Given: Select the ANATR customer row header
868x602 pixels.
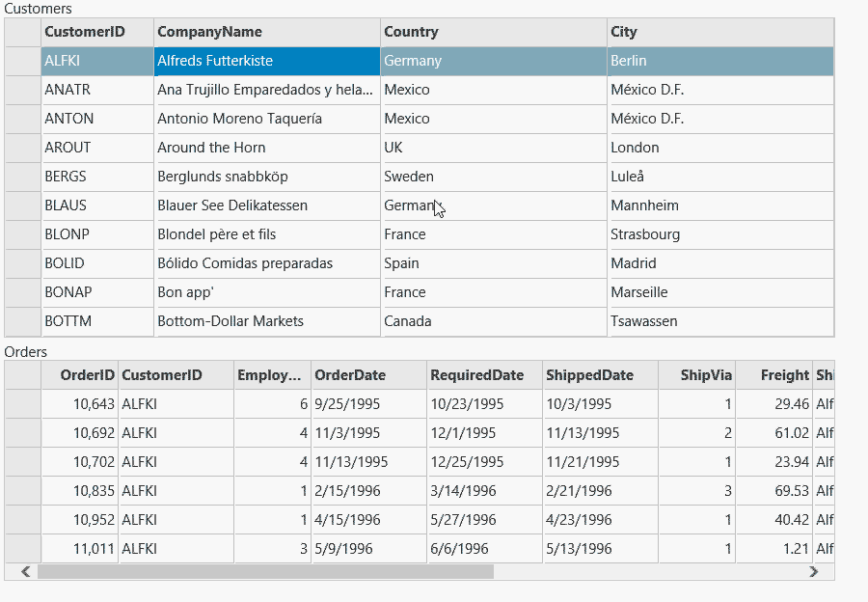Looking at the screenshot, I should pyautogui.click(x=23, y=90).
